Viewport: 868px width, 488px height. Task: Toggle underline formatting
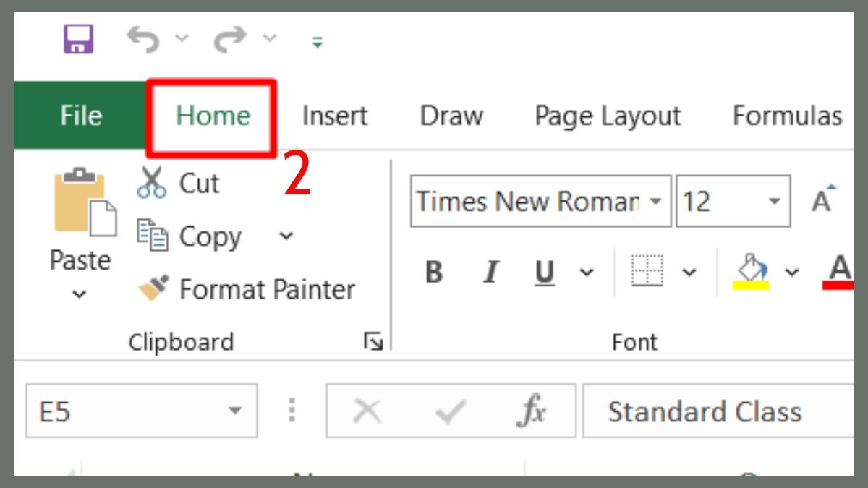coord(544,273)
